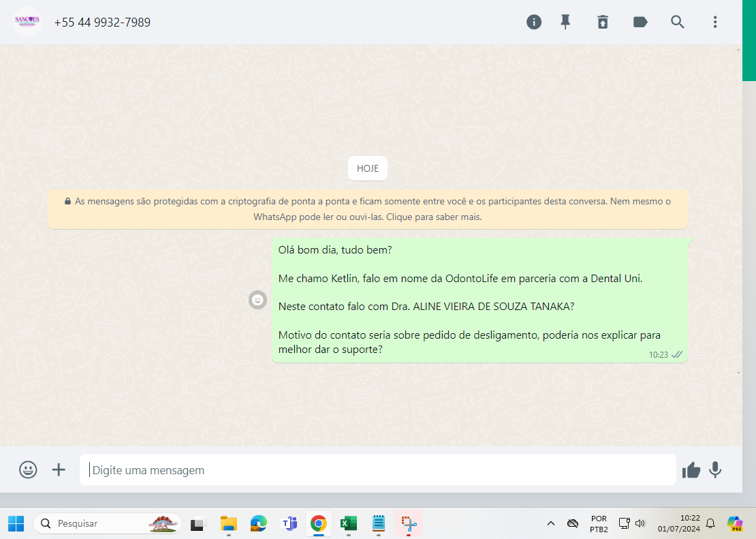Change input language POR PTB2

tap(599, 523)
